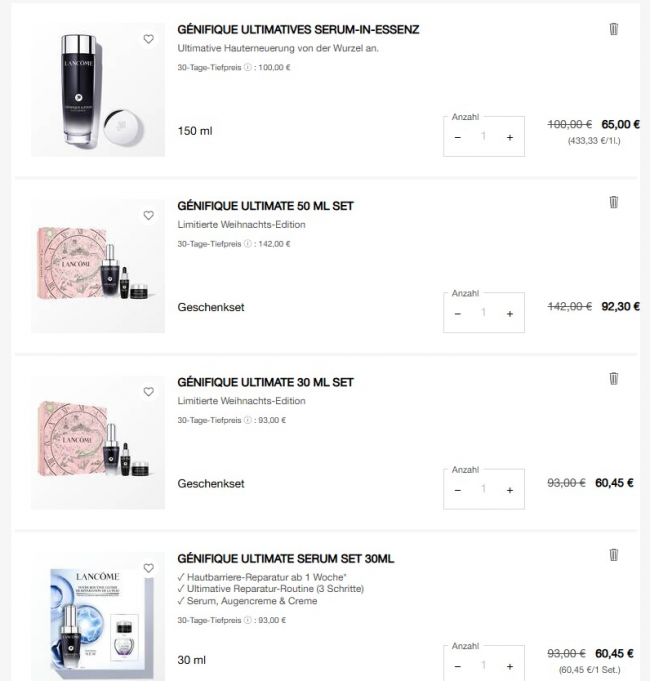Remove Génifique Serum-in-Essenz with trash icon
Image resolution: width=650 pixels, height=681 pixels.
tap(614, 29)
